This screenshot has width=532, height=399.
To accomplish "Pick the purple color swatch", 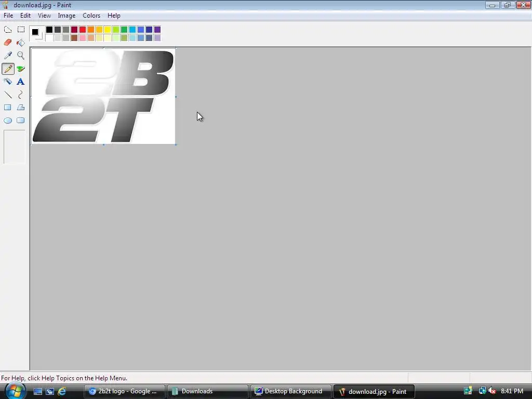I will coord(157,30).
